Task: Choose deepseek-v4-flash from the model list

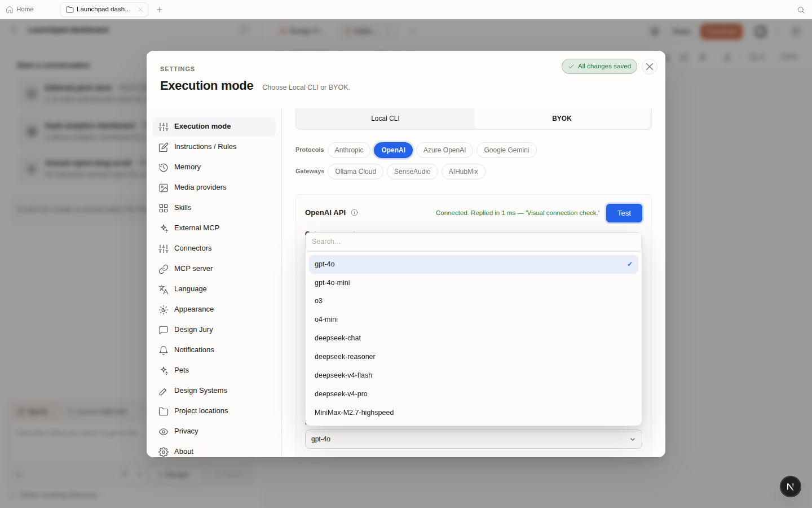Action: point(474,375)
